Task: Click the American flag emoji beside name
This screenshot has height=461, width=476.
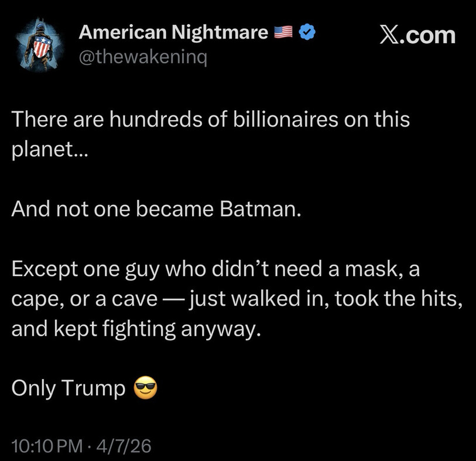Action: pyautogui.click(x=285, y=34)
